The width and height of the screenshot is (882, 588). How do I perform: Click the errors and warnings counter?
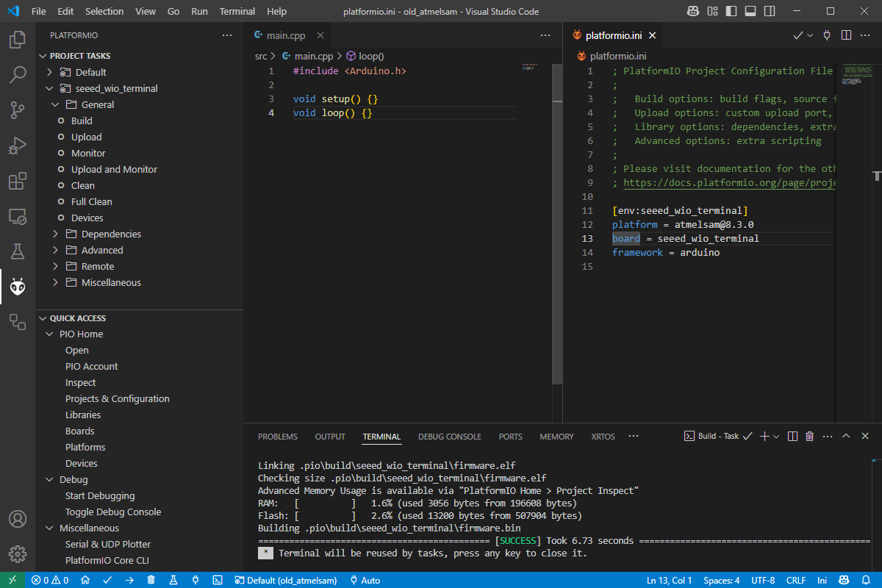pyautogui.click(x=50, y=580)
